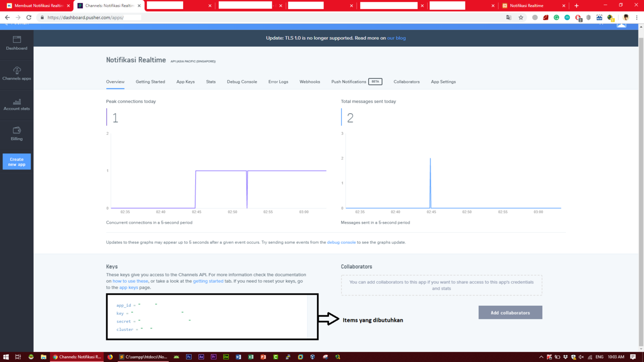Click the teal 'm' extension icon

pyautogui.click(x=567, y=18)
